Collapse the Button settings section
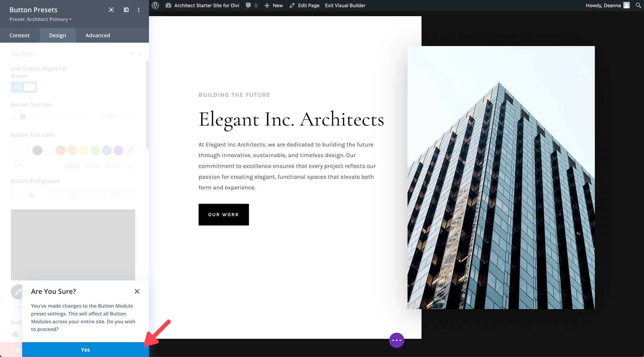This screenshot has height=357, width=644. pos(132,53)
